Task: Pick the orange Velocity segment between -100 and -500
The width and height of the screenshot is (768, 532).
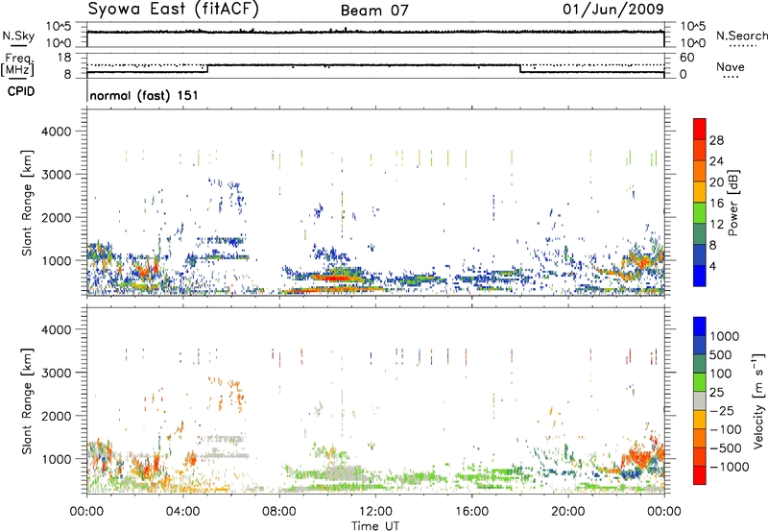Action: coord(700,438)
